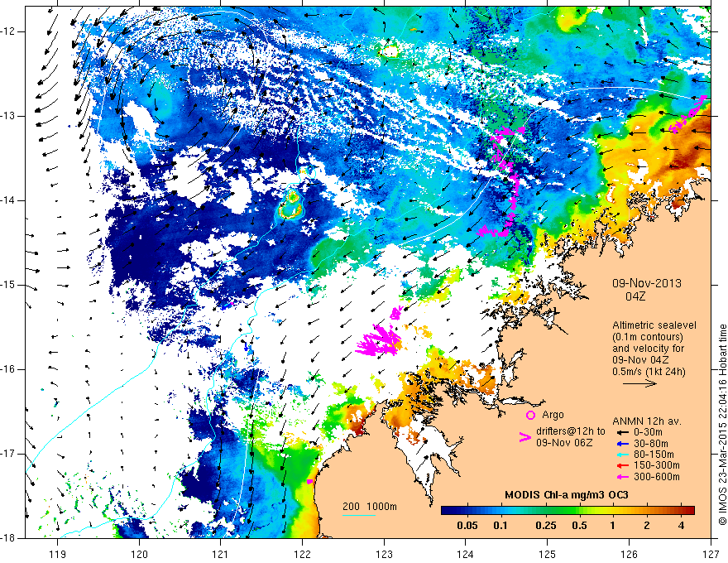
Task: Click the 'ANMN 12h av.' heading
Action: tap(647, 421)
